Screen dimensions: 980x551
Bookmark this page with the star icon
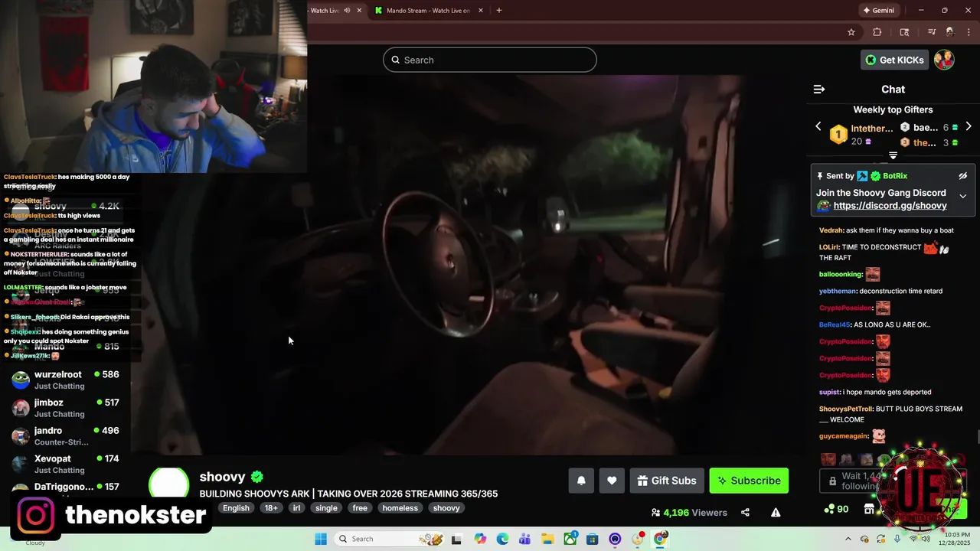click(x=851, y=32)
